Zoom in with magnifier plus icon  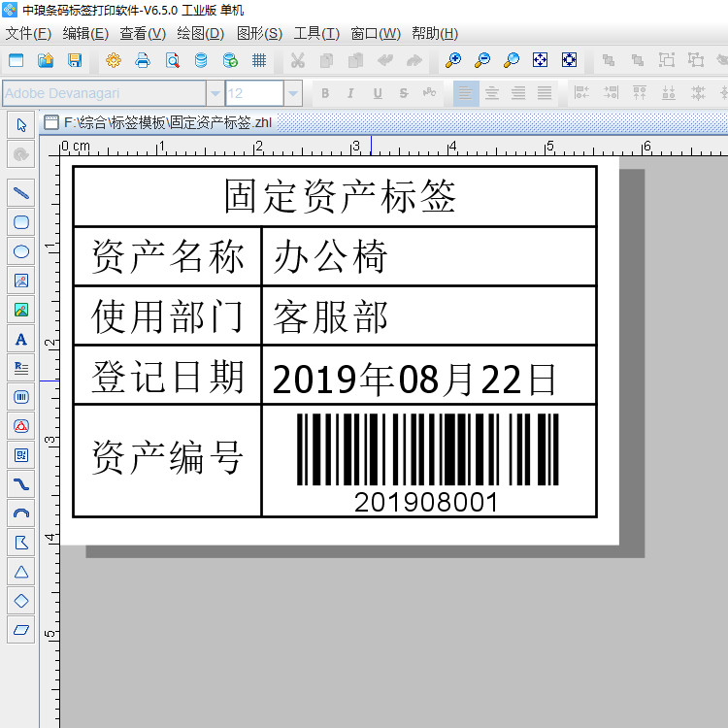452,60
